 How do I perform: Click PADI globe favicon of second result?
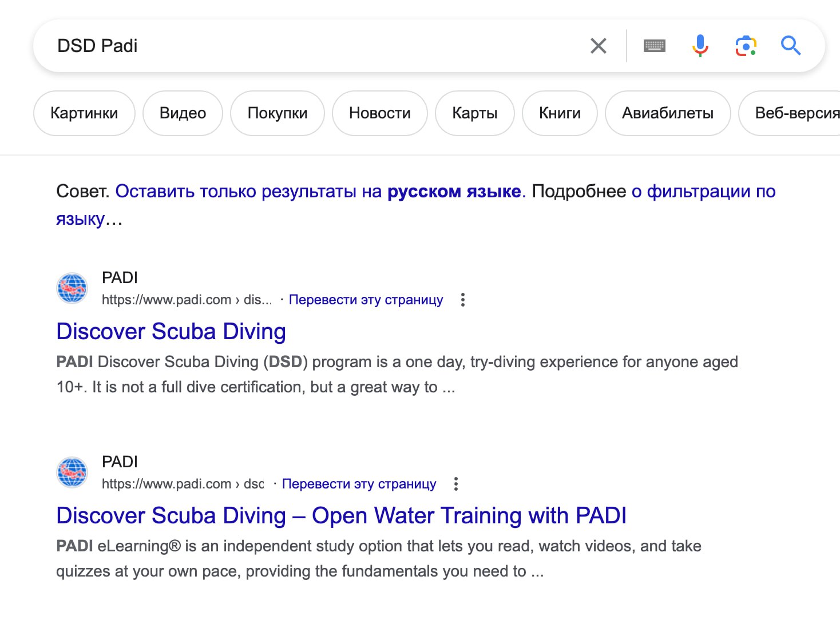(x=72, y=472)
